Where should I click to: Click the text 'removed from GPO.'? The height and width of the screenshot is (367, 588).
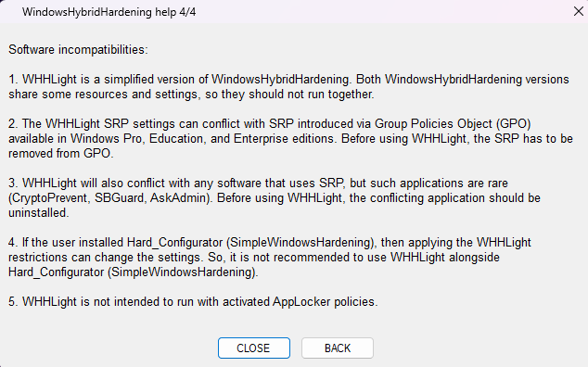tap(61, 153)
